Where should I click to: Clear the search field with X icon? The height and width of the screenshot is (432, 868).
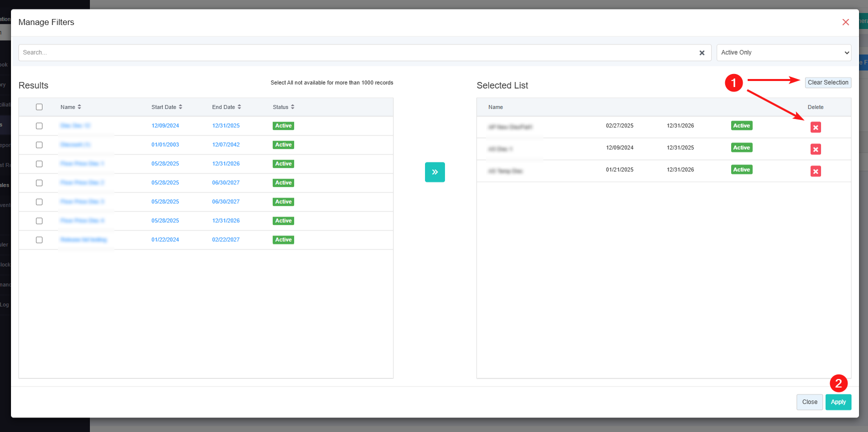pos(702,53)
